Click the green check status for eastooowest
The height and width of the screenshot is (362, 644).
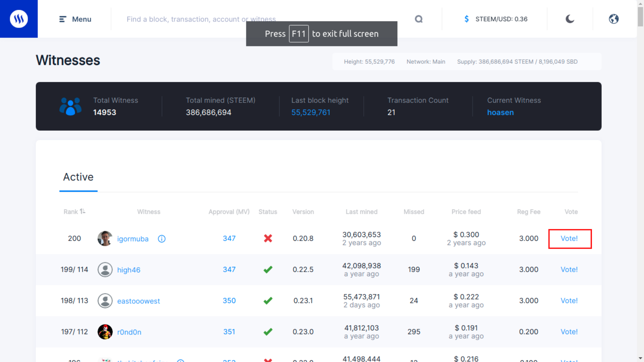click(268, 301)
